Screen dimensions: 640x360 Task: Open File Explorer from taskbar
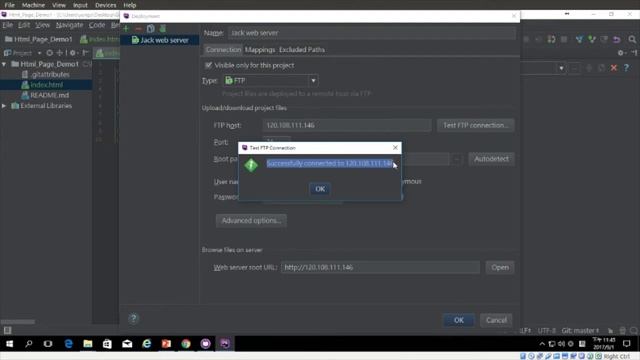87,344
